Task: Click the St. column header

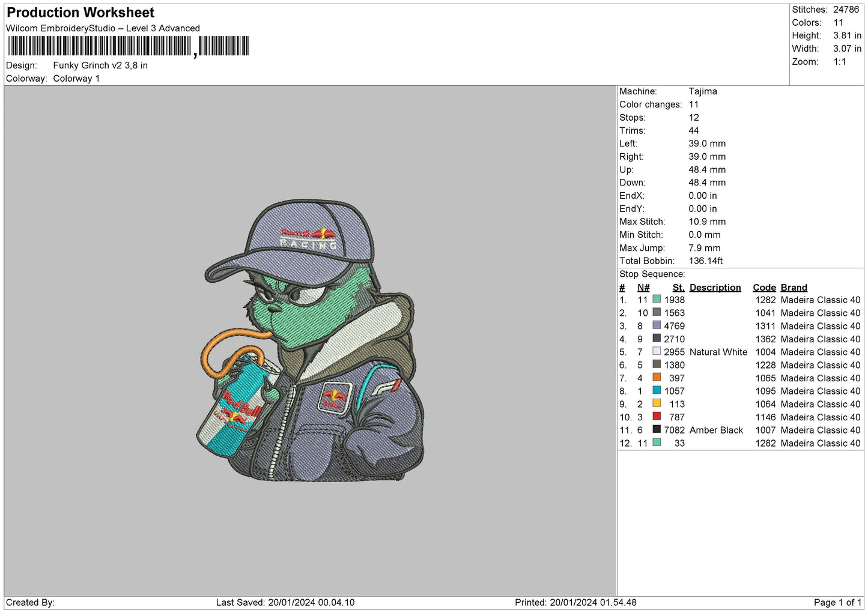Action: point(679,288)
